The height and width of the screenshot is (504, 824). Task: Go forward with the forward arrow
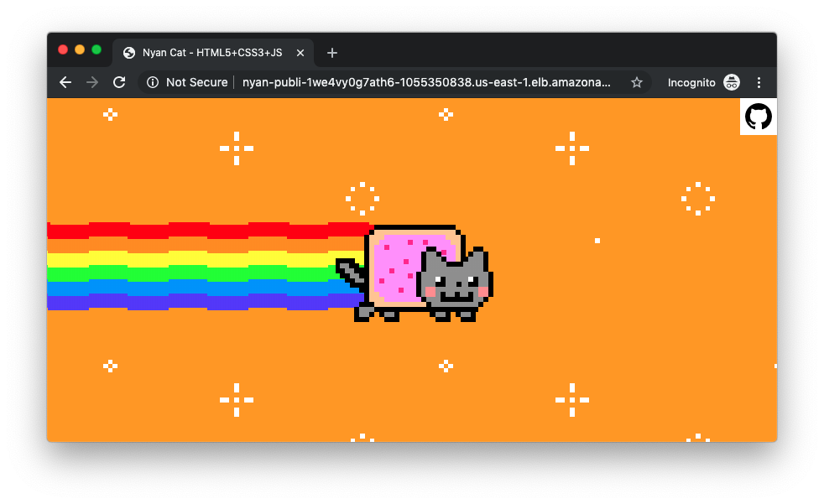(92, 82)
